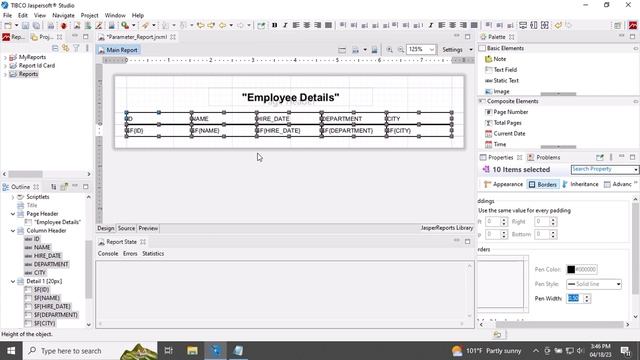Switch to the Preview tab
Screen dimensions: 640x360
(148, 228)
